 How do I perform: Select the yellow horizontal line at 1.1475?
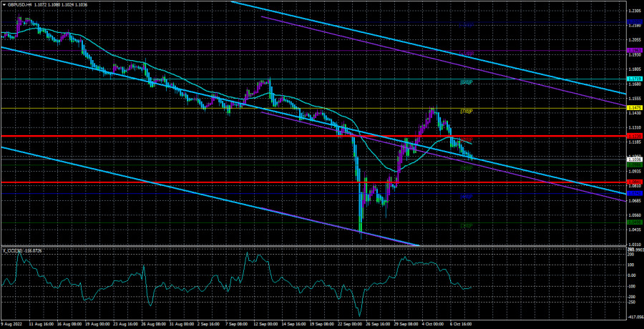[x=215, y=108]
